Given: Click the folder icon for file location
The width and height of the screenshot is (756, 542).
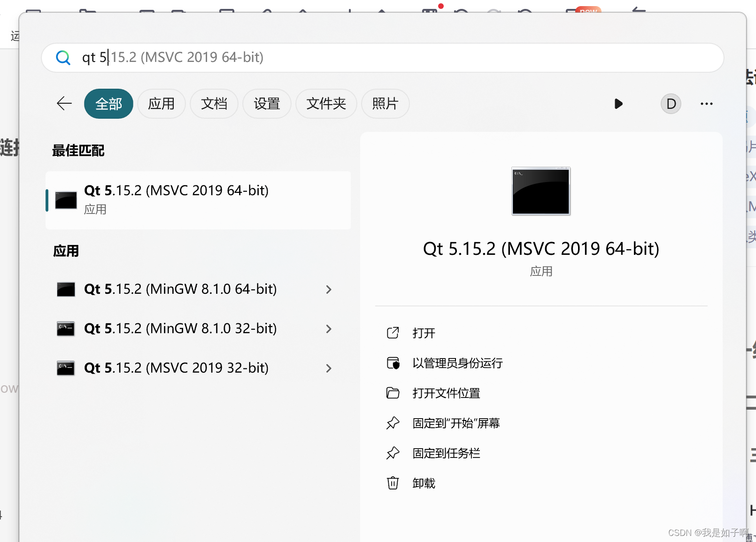Looking at the screenshot, I should [393, 393].
